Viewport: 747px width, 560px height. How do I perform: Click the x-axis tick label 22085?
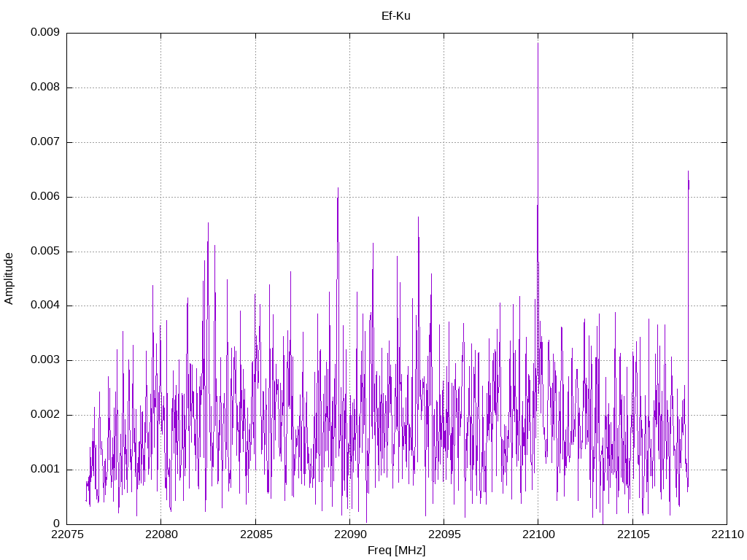click(x=255, y=534)
